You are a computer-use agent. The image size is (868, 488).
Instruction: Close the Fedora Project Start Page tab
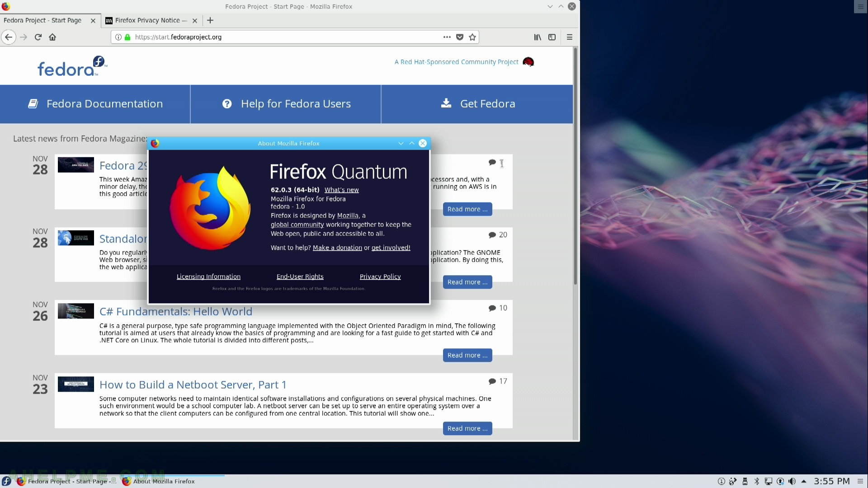93,20
